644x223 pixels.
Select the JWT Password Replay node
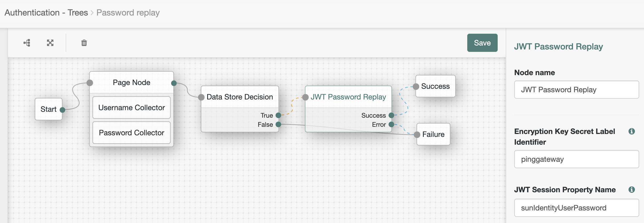point(348,97)
